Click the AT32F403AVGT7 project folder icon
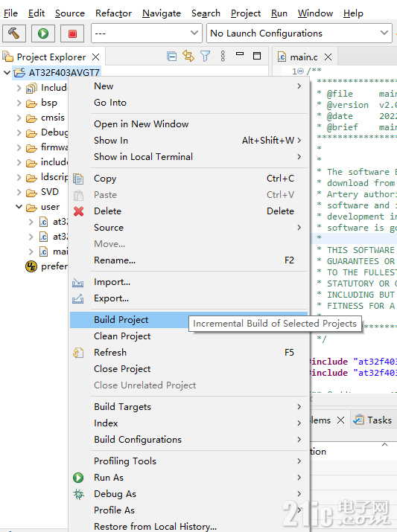Screen dimensions: 397x532 pos(19,72)
